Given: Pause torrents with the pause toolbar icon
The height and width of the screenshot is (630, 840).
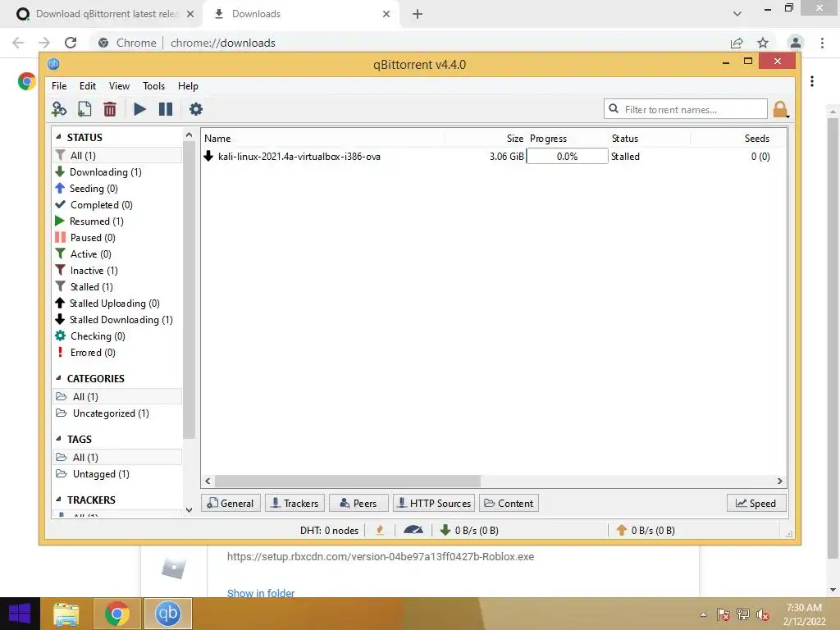Looking at the screenshot, I should point(166,109).
